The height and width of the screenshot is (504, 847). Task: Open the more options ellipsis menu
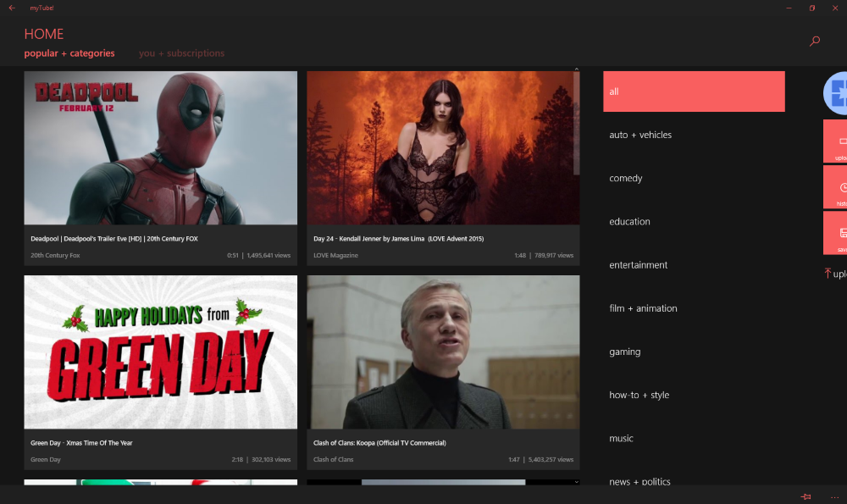(834, 497)
